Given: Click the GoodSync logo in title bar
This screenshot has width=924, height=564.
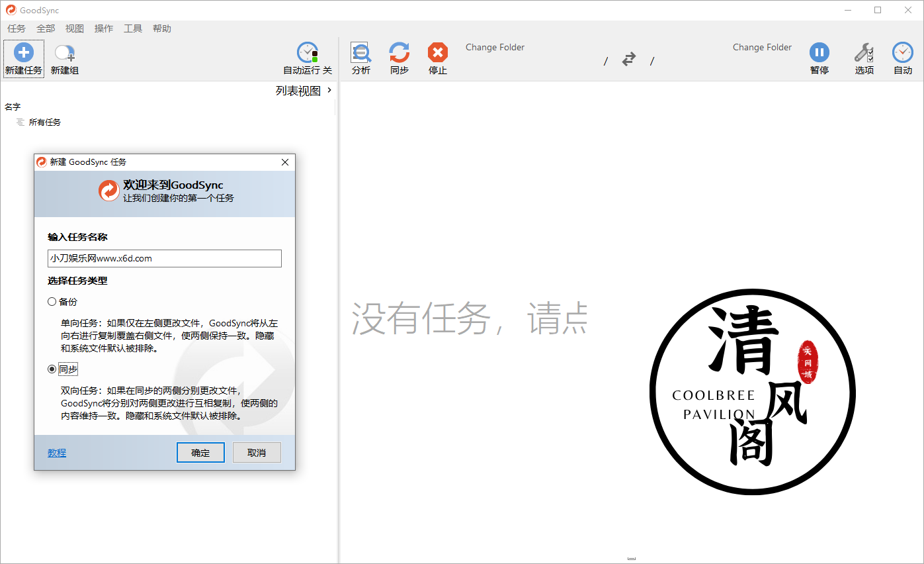Looking at the screenshot, I should coord(11,10).
